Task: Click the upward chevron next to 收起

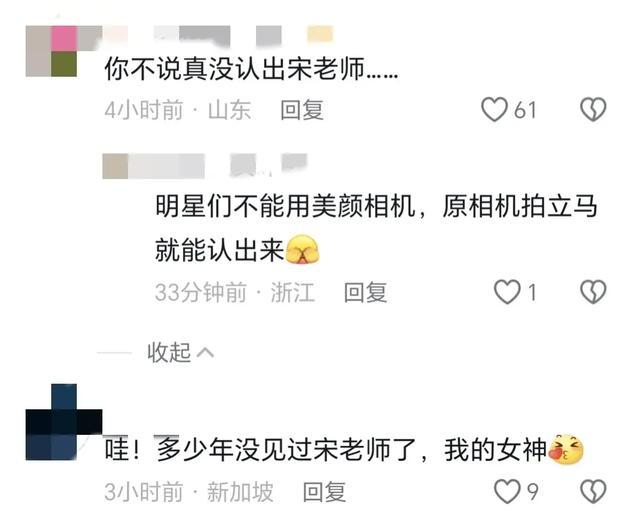Action: pyautogui.click(x=205, y=352)
